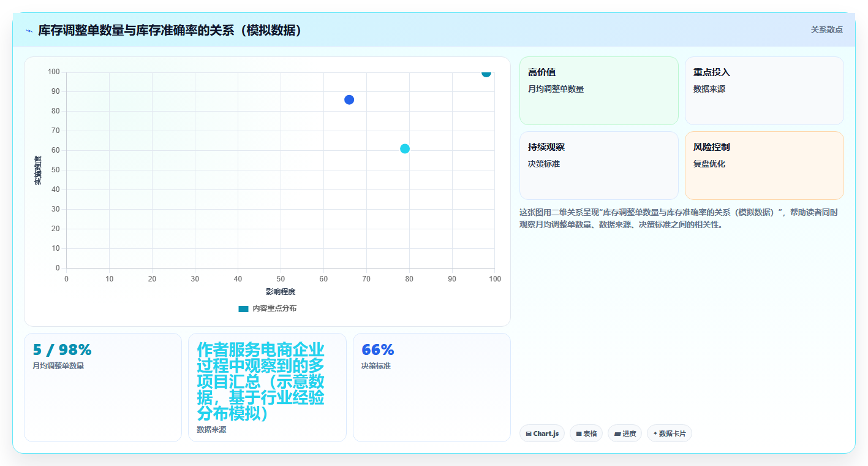Click the 内容重点分布 legend label
The height and width of the screenshot is (466, 868).
pyautogui.click(x=274, y=308)
